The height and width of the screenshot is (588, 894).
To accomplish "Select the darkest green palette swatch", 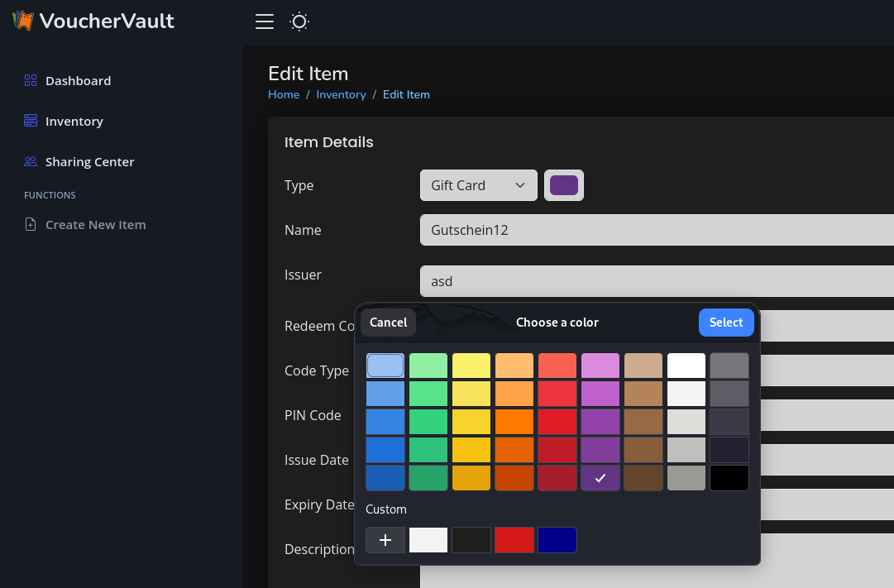I will (428, 478).
